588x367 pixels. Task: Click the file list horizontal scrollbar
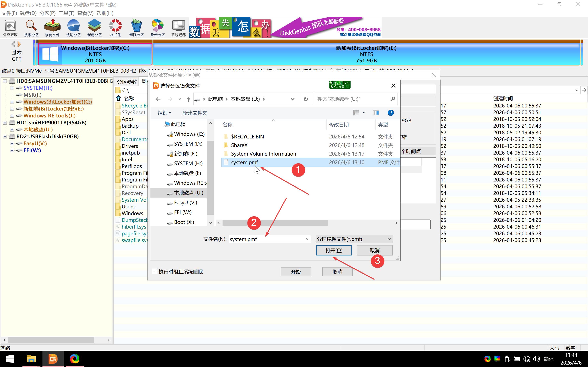[275, 223]
